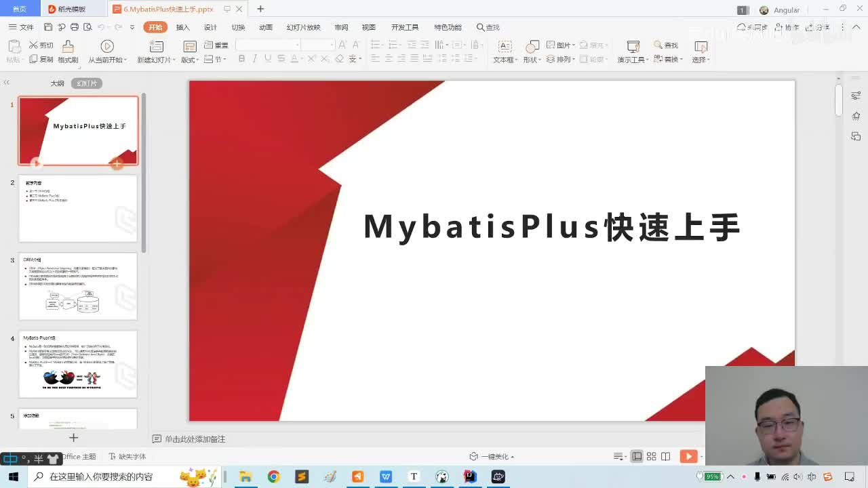This screenshot has height=488, width=868.
Task: Click the clear formatting eraser icon
Action: pyautogui.click(x=339, y=59)
